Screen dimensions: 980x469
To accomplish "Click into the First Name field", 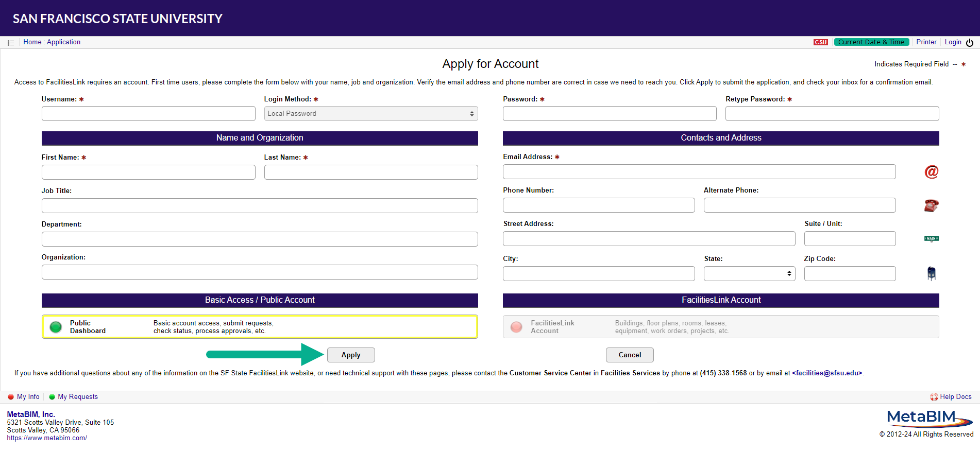I will 148,172.
